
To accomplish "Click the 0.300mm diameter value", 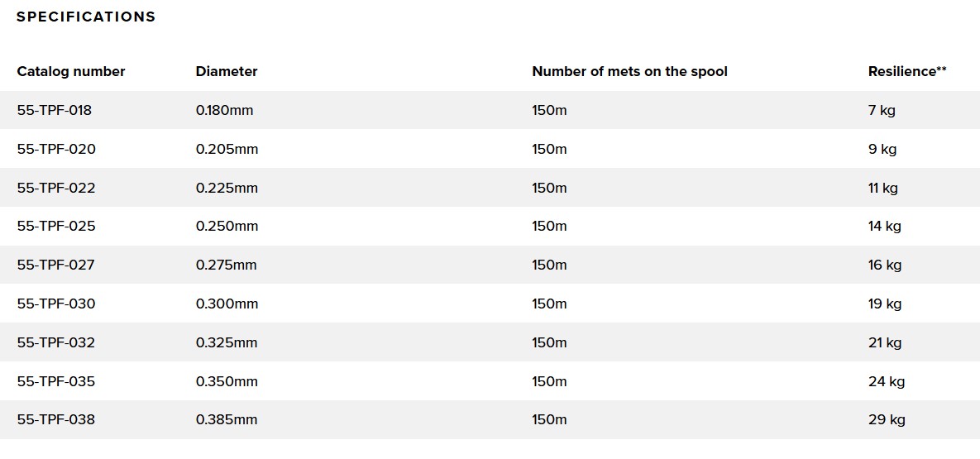I will pyautogui.click(x=227, y=304).
